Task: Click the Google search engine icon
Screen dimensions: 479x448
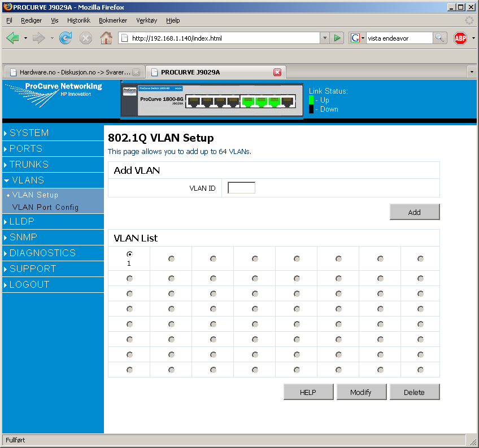Action: tap(355, 38)
